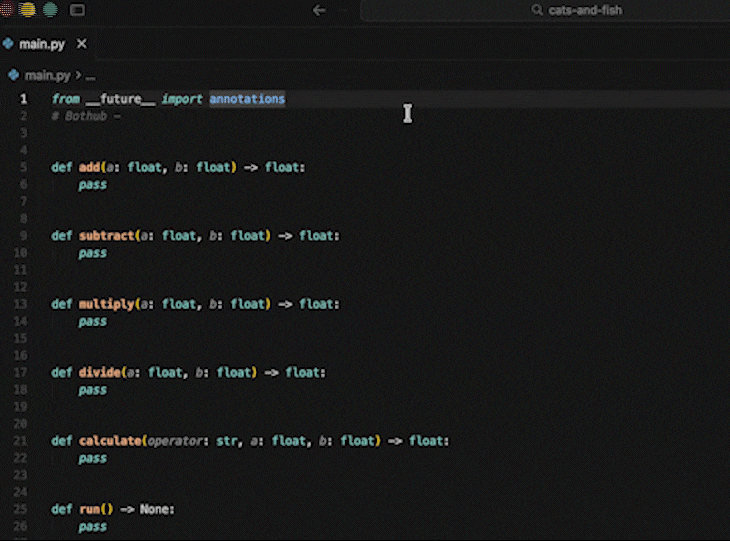Go back with the left arrow
730x541 pixels.
coord(319,10)
